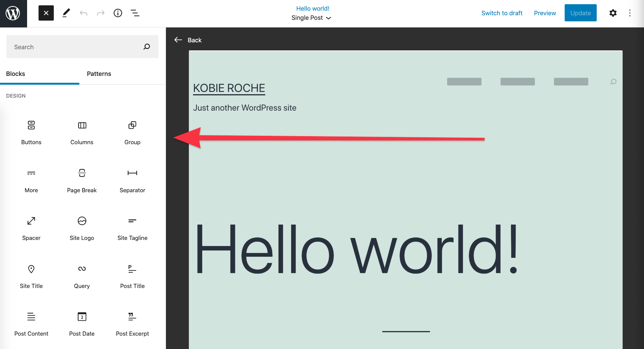Insert the Site Tagline block
644x349 pixels.
coord(132,228)
